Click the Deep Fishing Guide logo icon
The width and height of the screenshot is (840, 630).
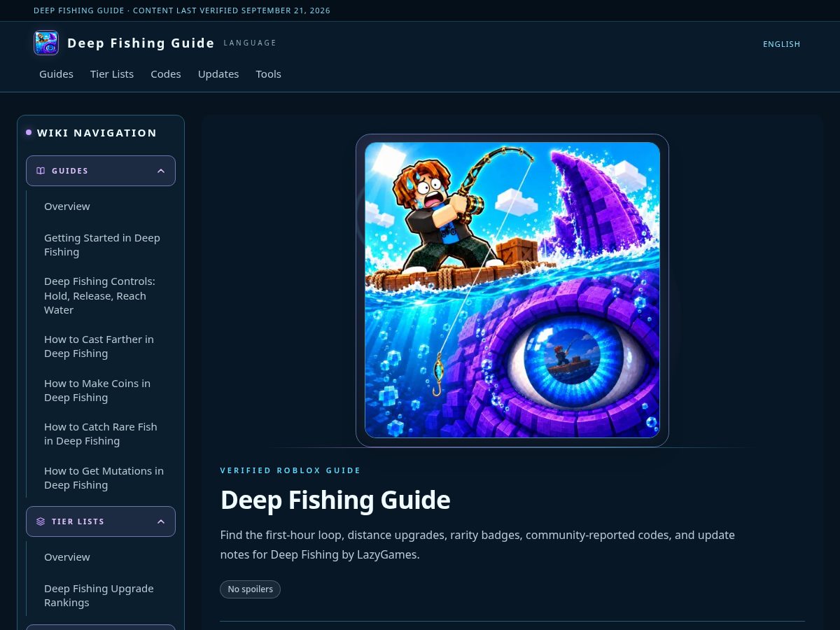(46, 43)
